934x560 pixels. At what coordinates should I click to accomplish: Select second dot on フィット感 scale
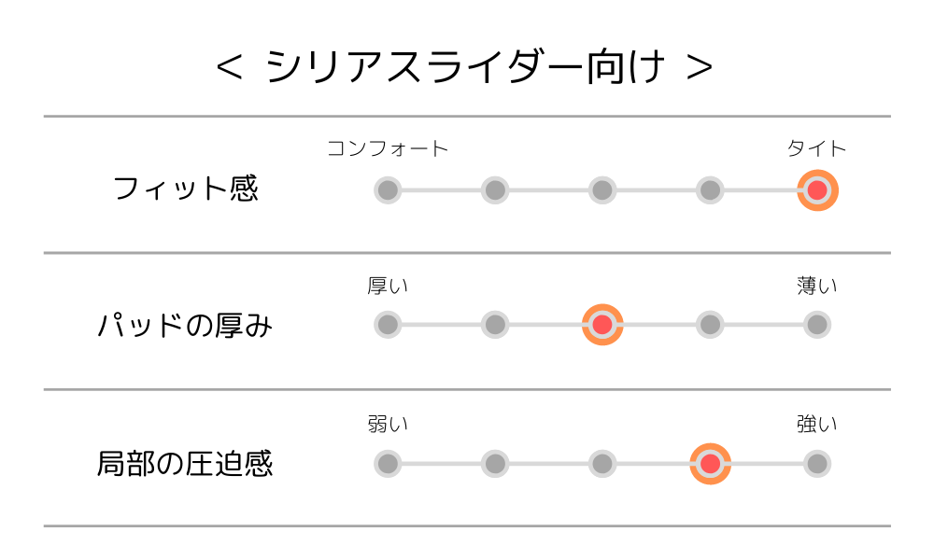(495, 190)
